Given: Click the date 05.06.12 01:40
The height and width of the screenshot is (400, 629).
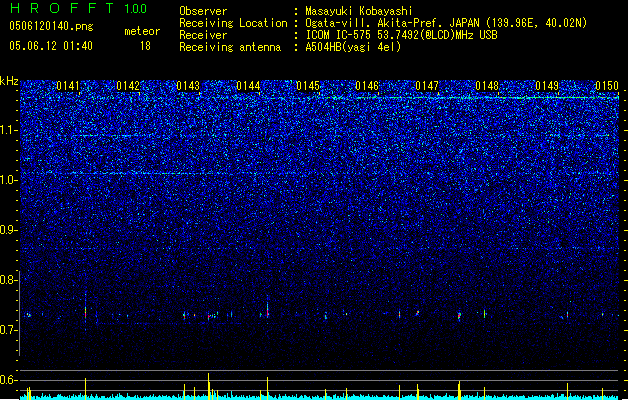Looking at the screenshot, I should [51, 46].
